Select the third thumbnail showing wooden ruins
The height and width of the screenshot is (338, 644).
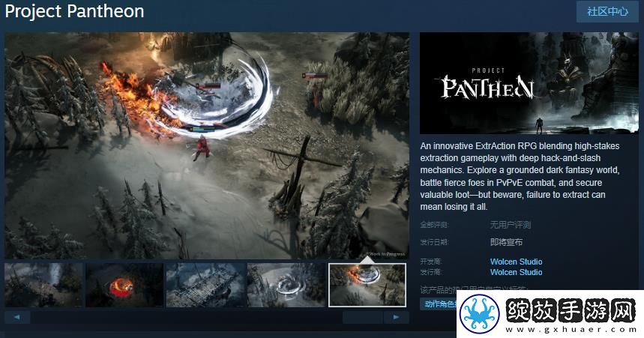205,285
